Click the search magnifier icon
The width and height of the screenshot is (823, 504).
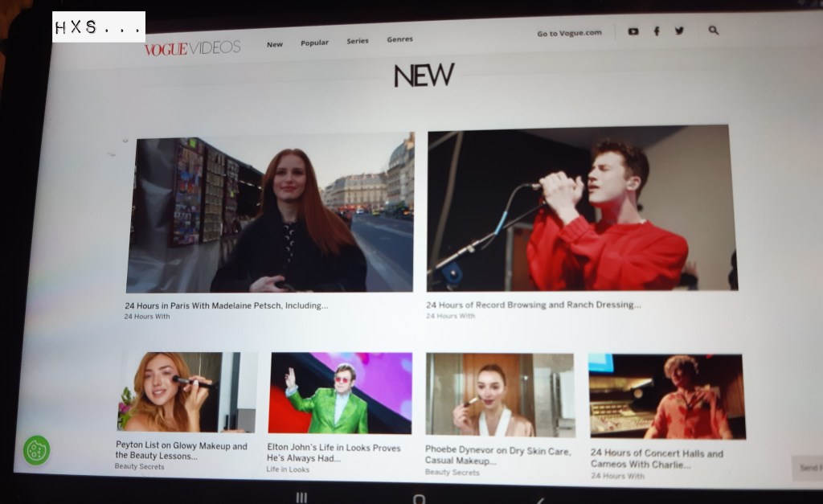tap(714, 31)
